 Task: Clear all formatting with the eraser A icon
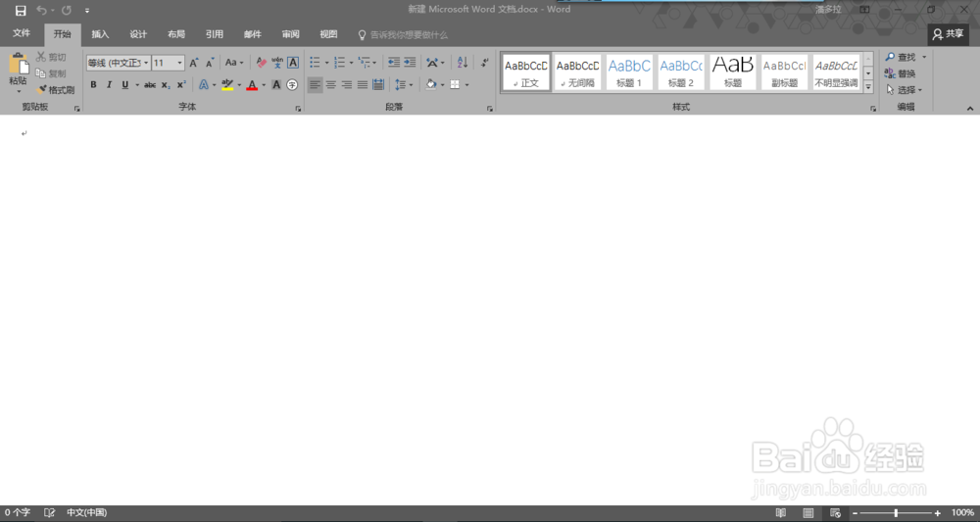tap(262, 63)
